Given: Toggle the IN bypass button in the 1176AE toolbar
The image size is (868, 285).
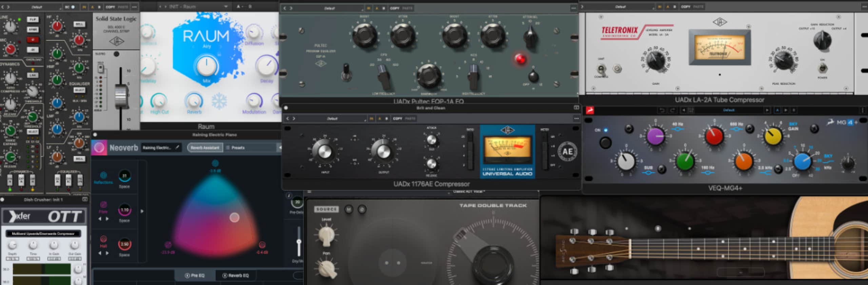Looking at the screenshot, I should [x=371, y=118].
